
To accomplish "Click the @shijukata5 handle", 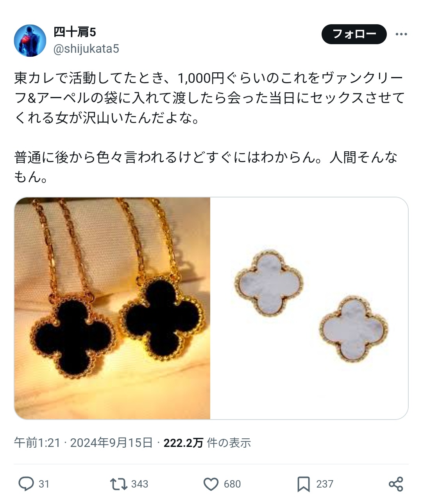I will (86, 49).
